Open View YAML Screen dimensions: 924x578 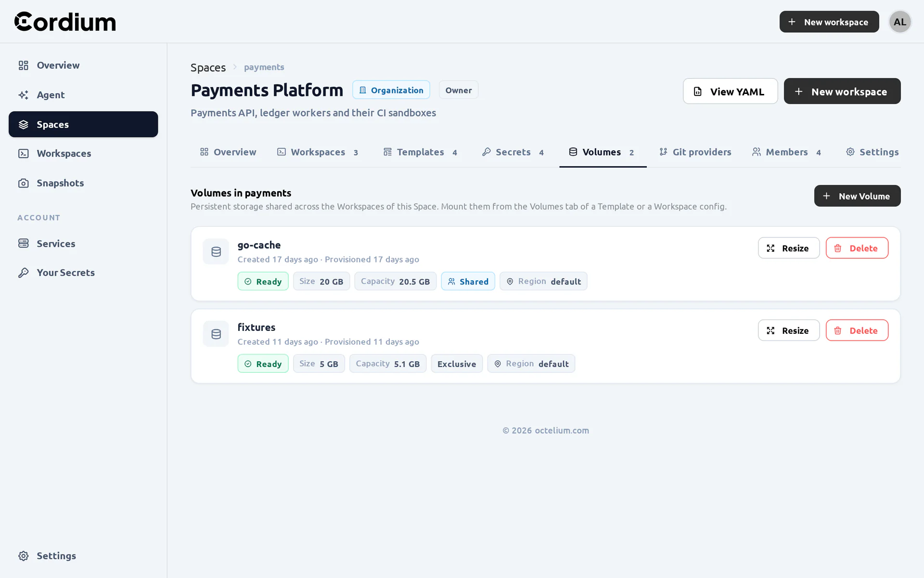click(x=730, y=91)
